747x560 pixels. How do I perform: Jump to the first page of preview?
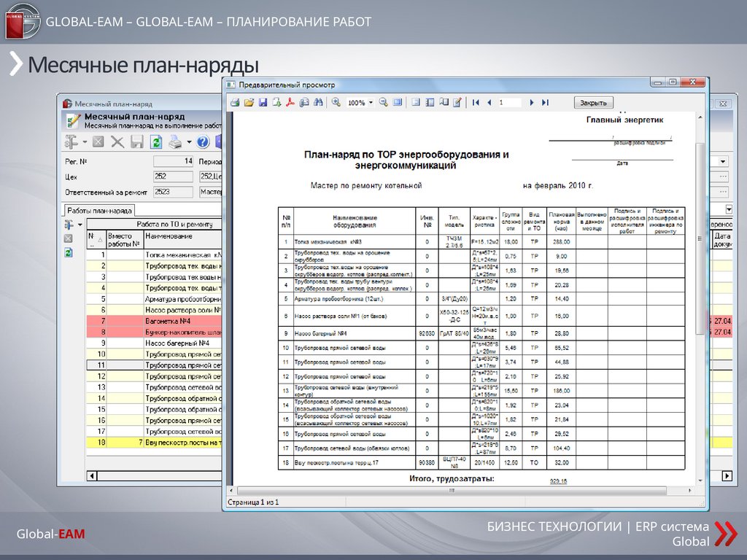[x=476, y=103]
